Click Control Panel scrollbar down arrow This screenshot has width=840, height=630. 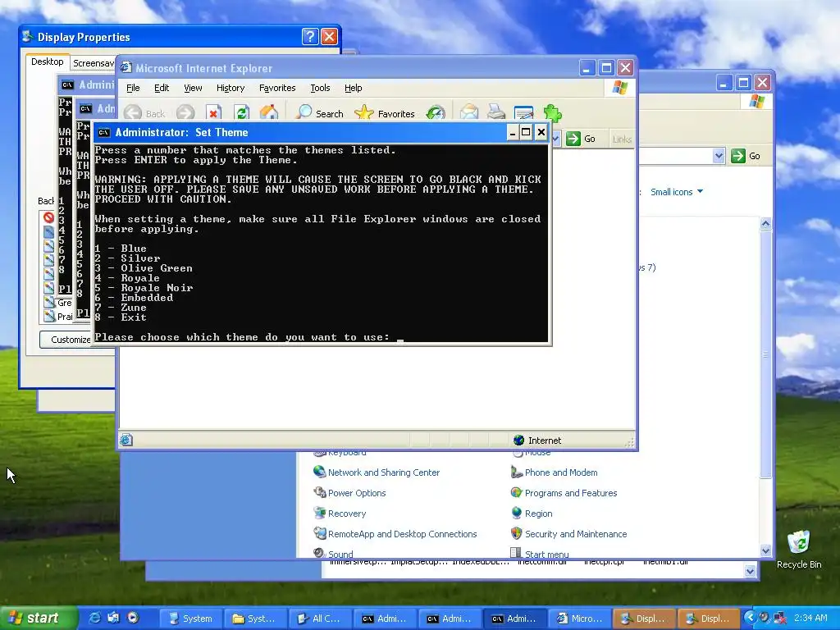pos(765,550)
